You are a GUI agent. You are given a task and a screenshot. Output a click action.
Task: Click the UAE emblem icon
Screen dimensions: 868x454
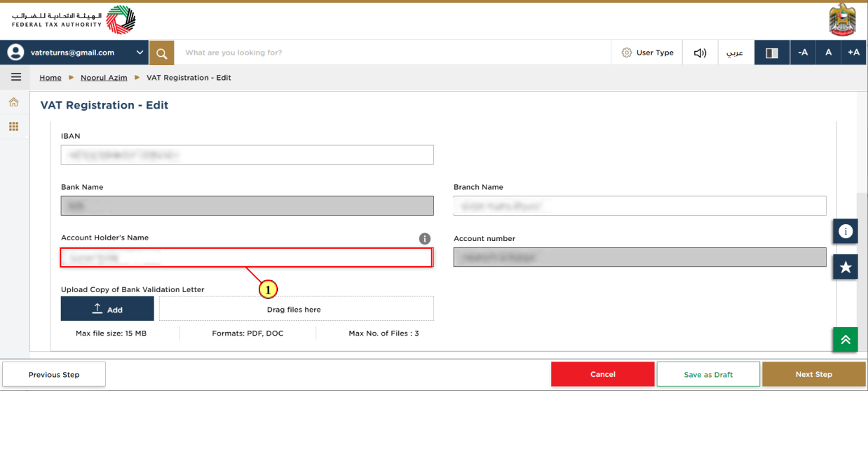coord(842,20)
